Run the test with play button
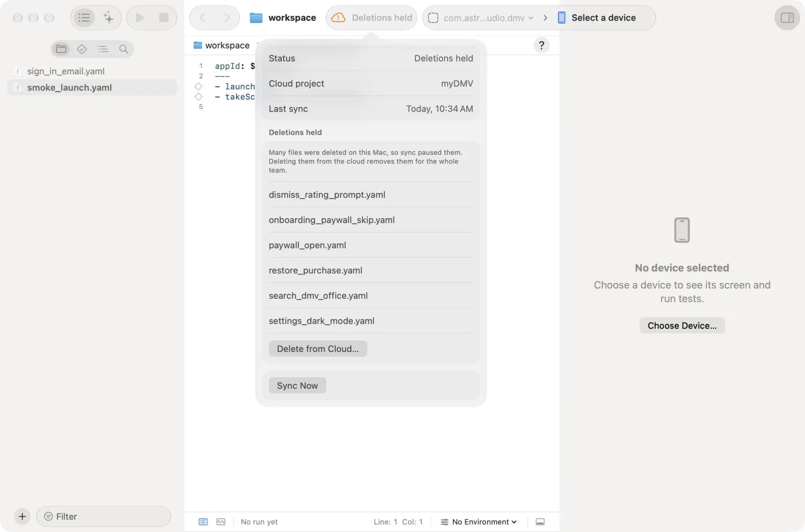The width and height of the screenshot is (805, 532). 140,18
